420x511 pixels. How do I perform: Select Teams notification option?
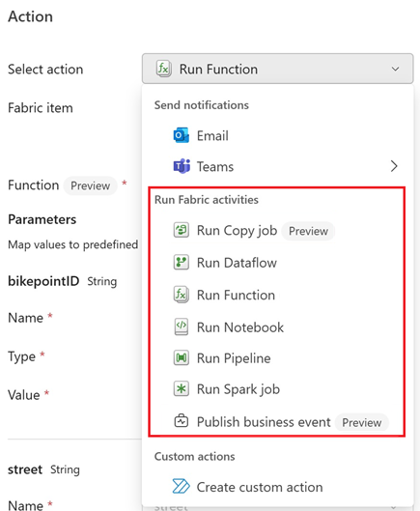tap(278, 166)
